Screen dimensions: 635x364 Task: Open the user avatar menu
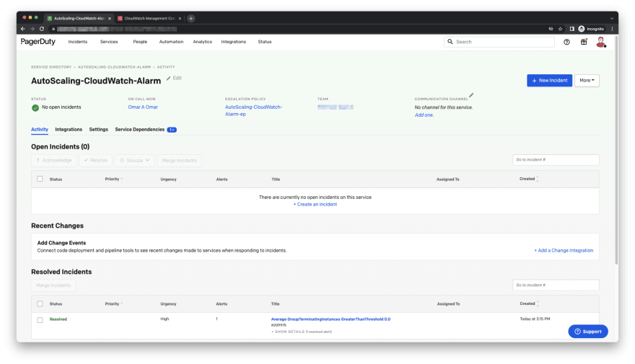click(x=601, y=42)
